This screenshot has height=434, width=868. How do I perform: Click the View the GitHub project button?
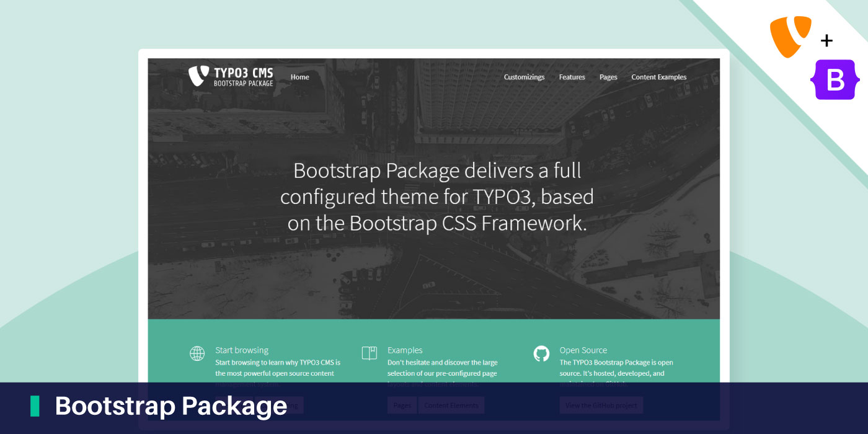pyautogui.click(x=601, y=405)
